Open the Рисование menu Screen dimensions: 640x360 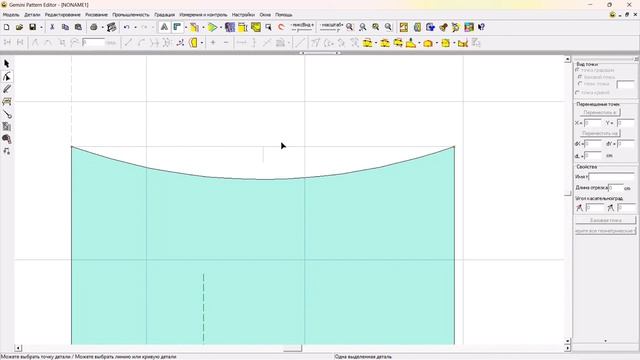[96, 15]
